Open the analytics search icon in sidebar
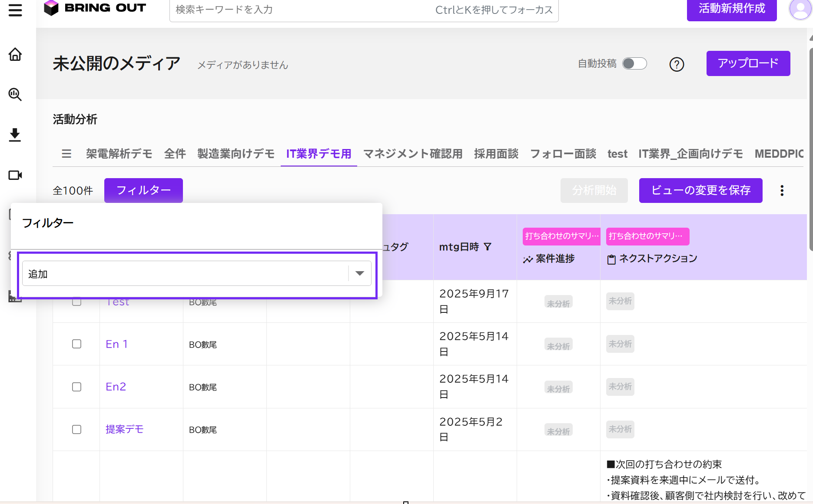 [x=15, y=94]
